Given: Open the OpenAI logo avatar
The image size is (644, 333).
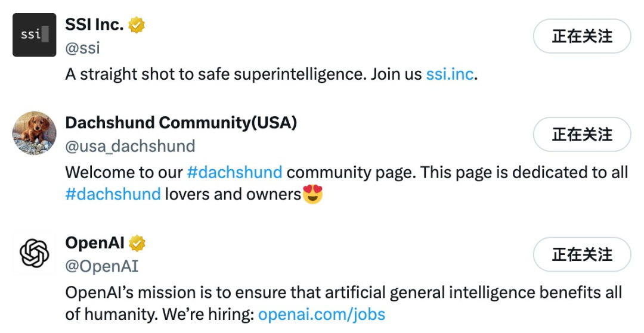Looking at the screenshot, I should click(35, 253).
